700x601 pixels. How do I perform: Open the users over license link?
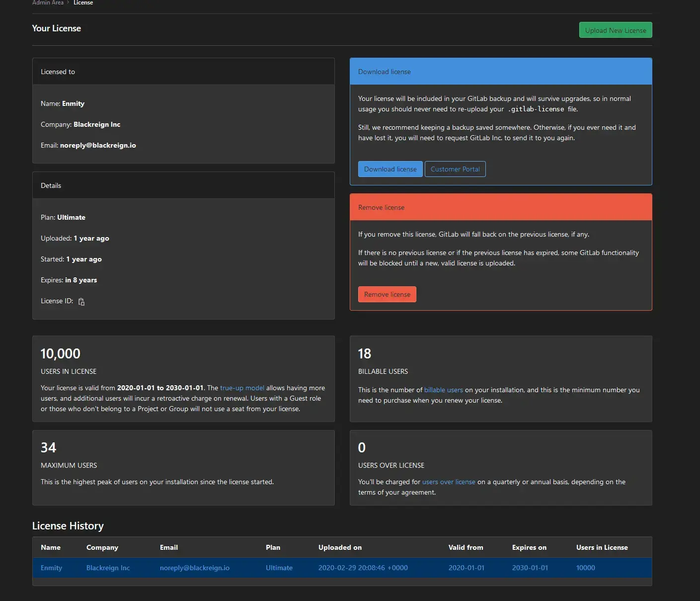[x=449, y=482]
